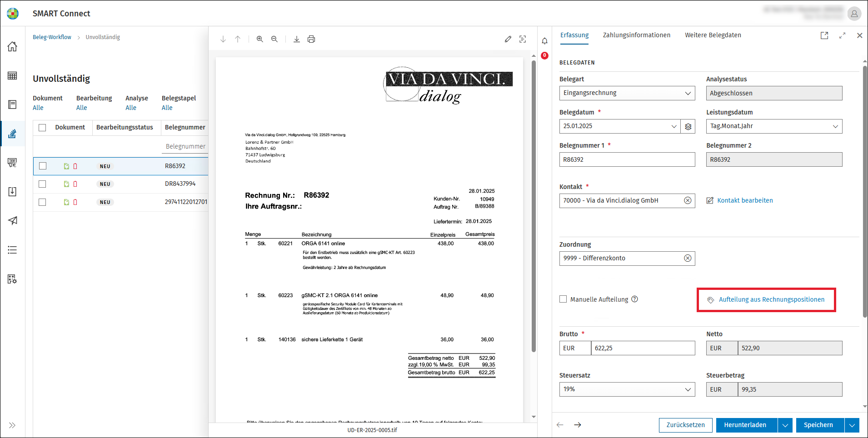
Task: Open panel in new window icon
Action: tap(824, 35)
